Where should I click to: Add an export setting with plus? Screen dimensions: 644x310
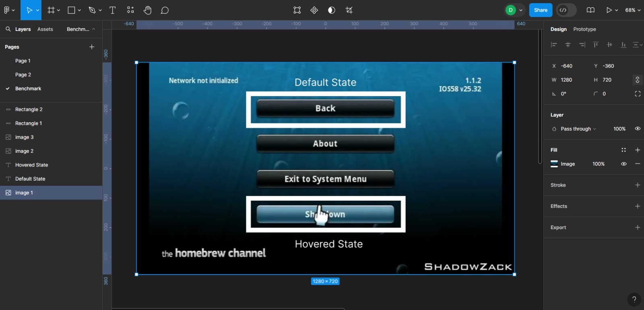pos(638,227)
